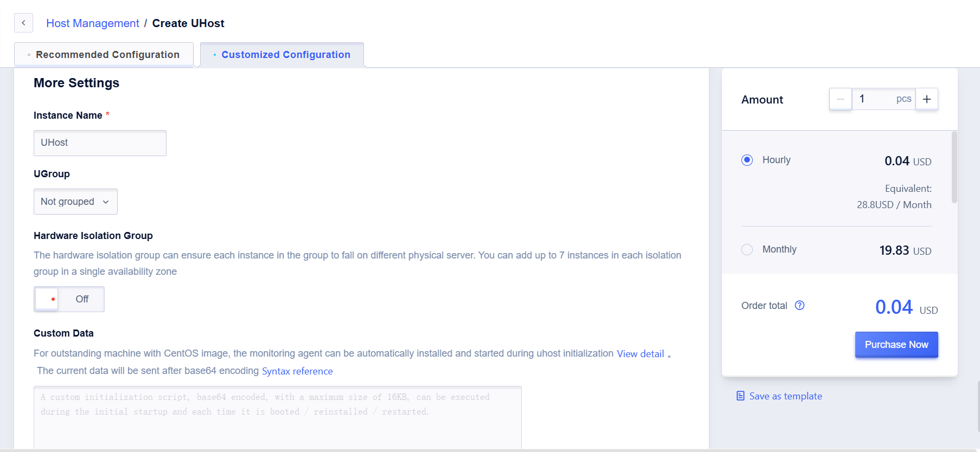Switch to Customized Configuration tab

click(282, 55)
